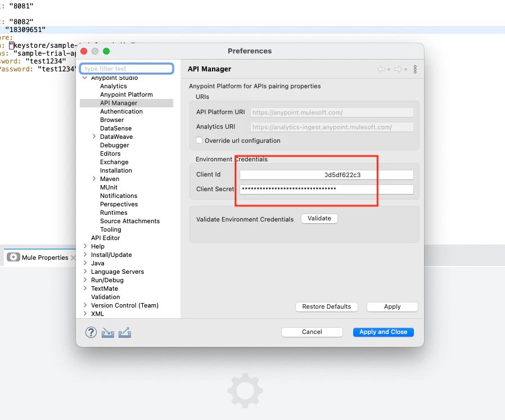Select Editors in the tree

(x=110, y=153)
